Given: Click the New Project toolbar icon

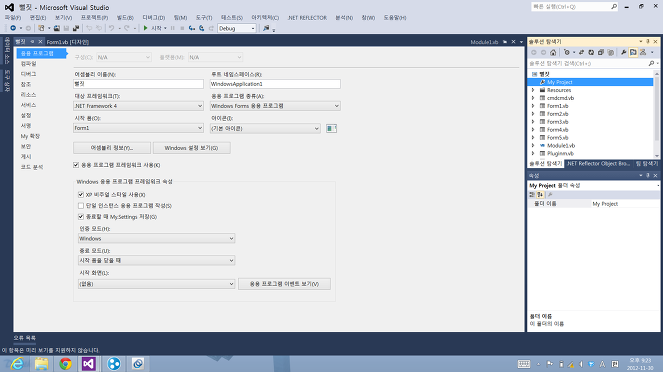Looking at the screenshot, I should click(x=41, y=28).
